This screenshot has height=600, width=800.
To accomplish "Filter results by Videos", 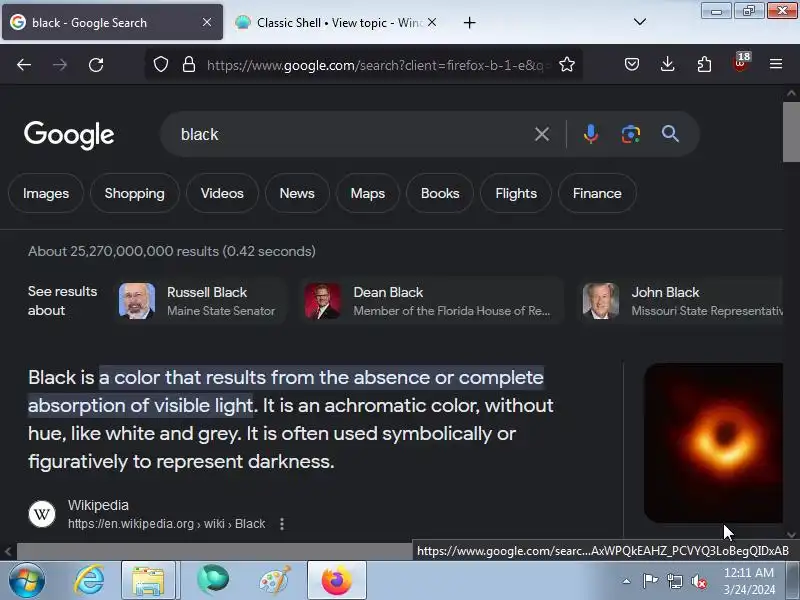I will [222, 193].
